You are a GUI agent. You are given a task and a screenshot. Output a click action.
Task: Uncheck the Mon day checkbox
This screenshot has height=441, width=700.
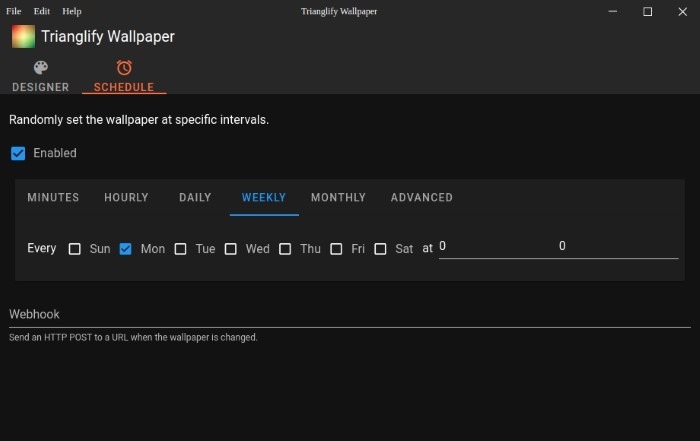point(125,249)
